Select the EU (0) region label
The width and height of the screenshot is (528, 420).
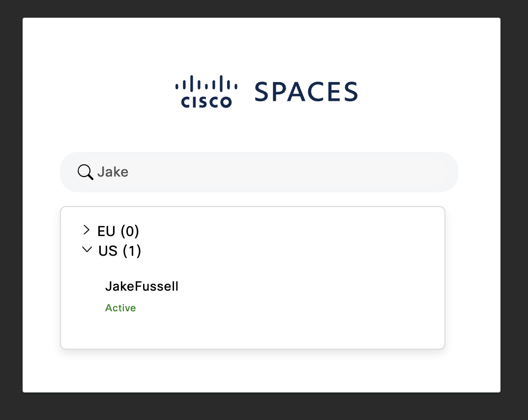[x=118, y=231]
